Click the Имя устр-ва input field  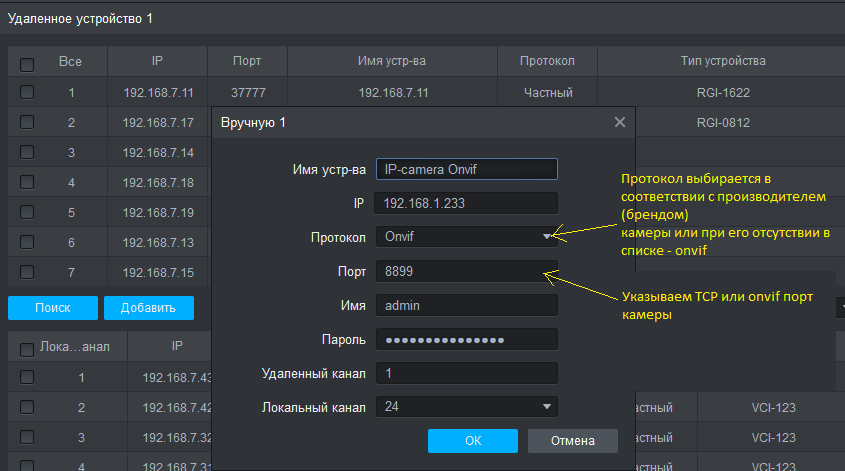click(x=466, y=169)
